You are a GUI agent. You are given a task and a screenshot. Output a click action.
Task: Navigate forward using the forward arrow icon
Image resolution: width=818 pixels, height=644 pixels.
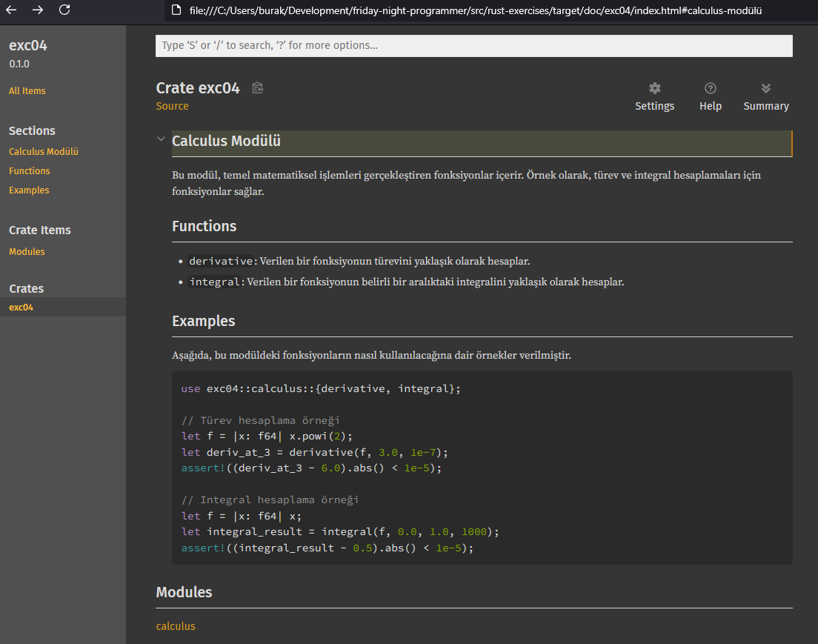(37, 12)
